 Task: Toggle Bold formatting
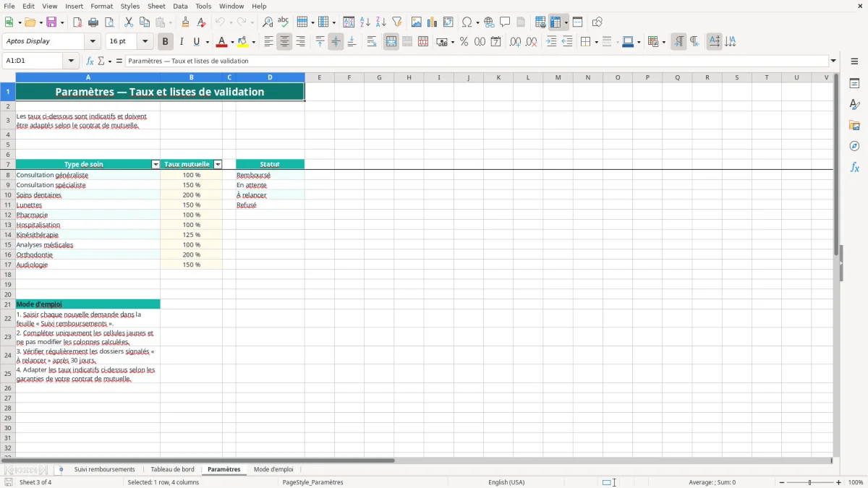click(x=166, y=42)
